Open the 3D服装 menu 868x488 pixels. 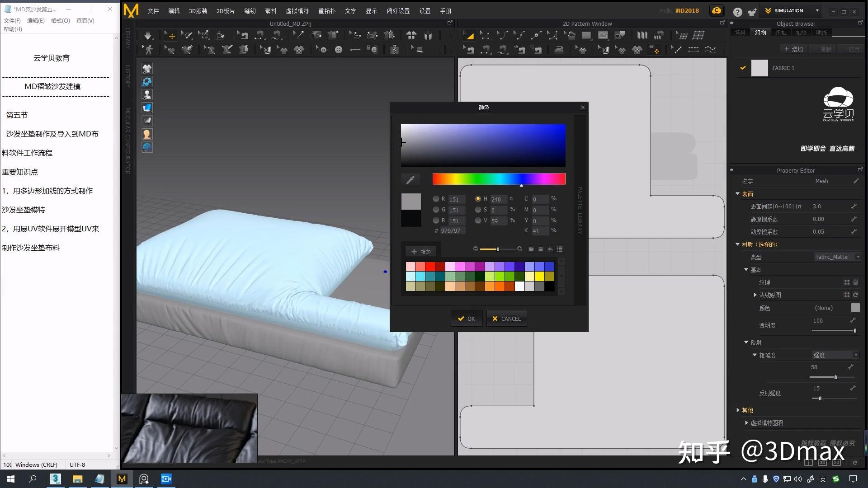pyautogui.click(x=198, y=11)
